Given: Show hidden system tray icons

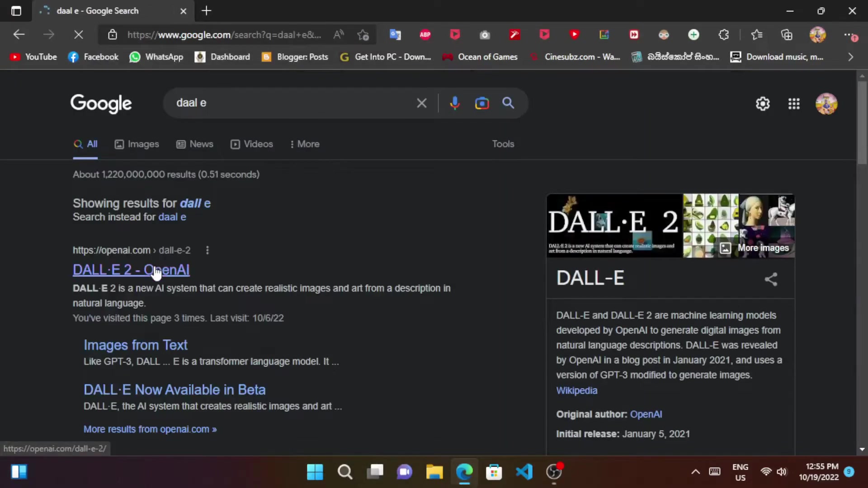Looking at the screenshot, I should coord(696,472).
